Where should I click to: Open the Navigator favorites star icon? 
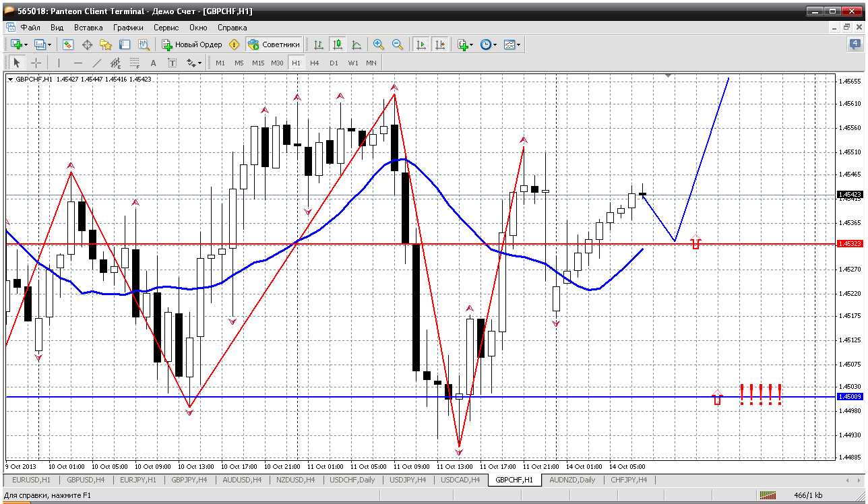coord(106,44)
